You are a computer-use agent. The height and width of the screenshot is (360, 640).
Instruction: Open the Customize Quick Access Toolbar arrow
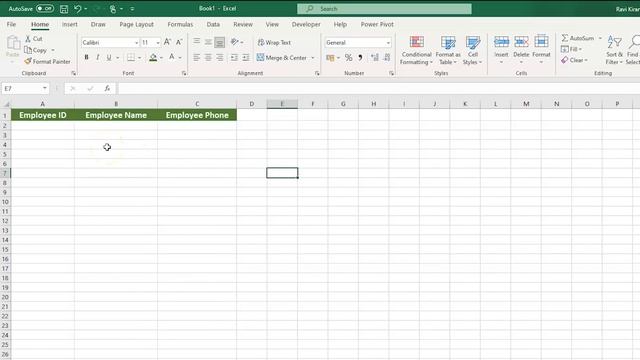pos(132,9)
